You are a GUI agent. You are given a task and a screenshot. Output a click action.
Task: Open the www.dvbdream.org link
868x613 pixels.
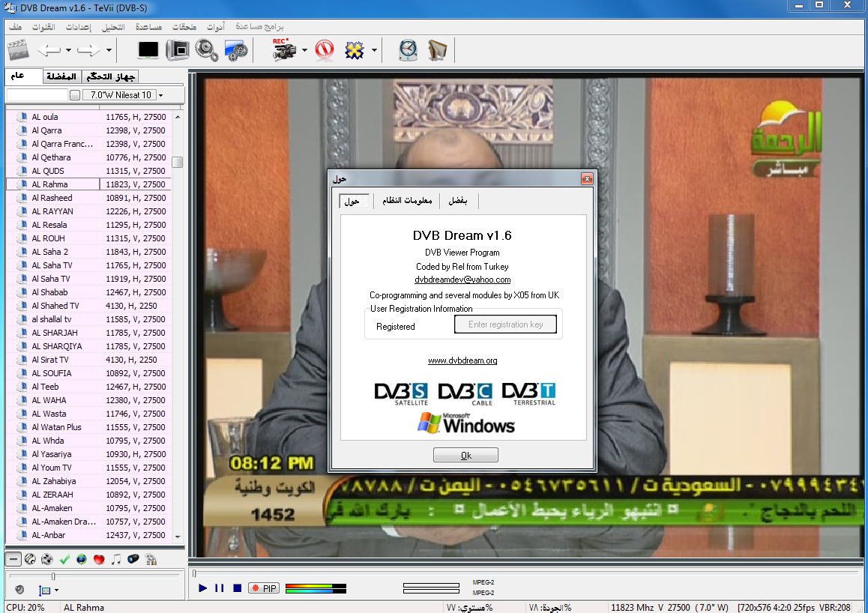coord(462,360)
